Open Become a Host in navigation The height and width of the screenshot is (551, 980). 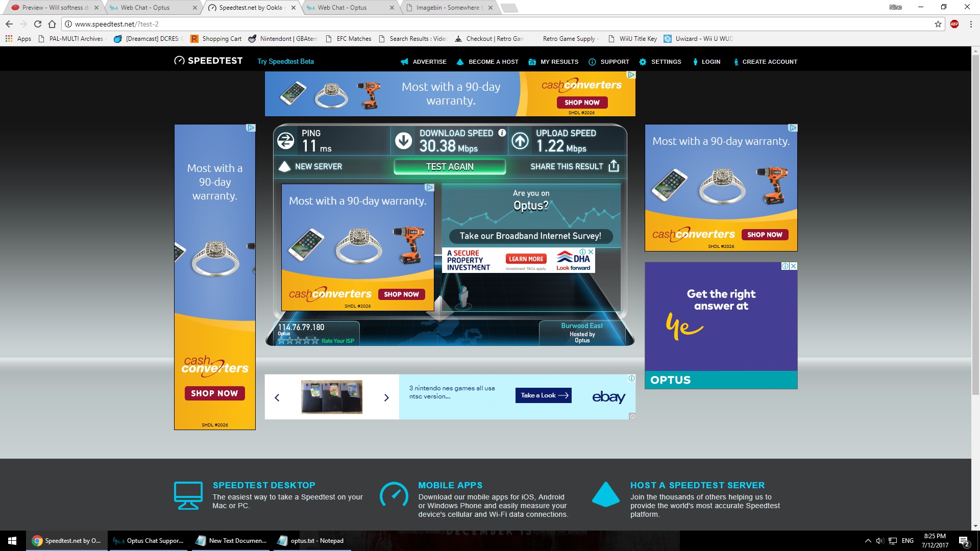487,62
